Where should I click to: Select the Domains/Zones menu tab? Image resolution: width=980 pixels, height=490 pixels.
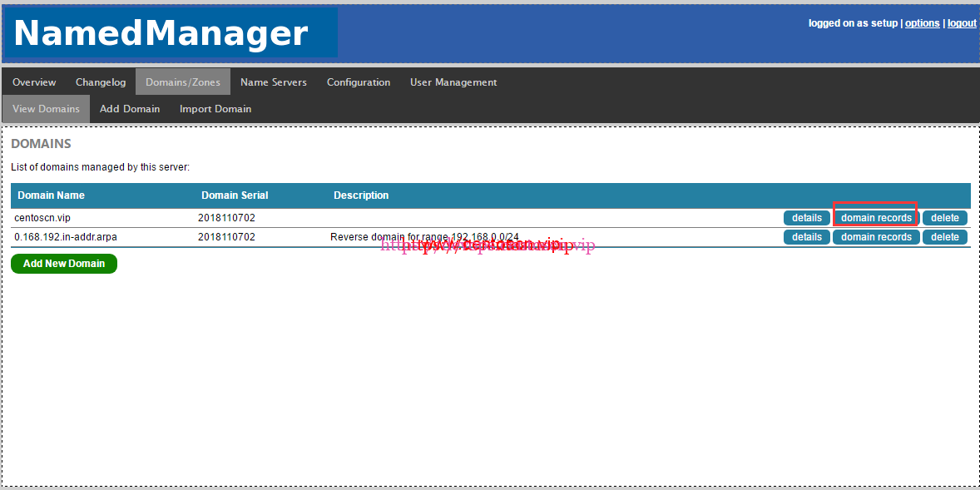[183, 82]
